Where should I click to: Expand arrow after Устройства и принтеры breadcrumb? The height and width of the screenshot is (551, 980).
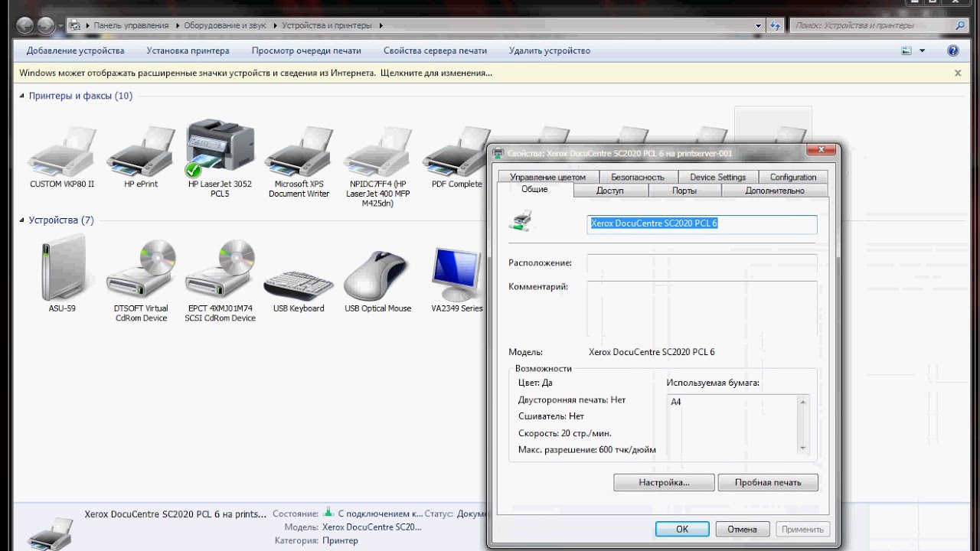pyautogui.click(x=380, y=25)
